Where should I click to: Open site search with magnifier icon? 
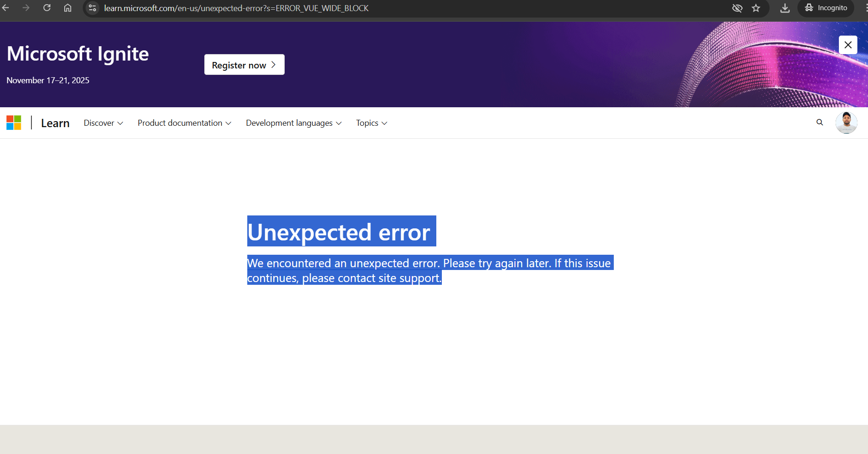[x=819, y=123]
